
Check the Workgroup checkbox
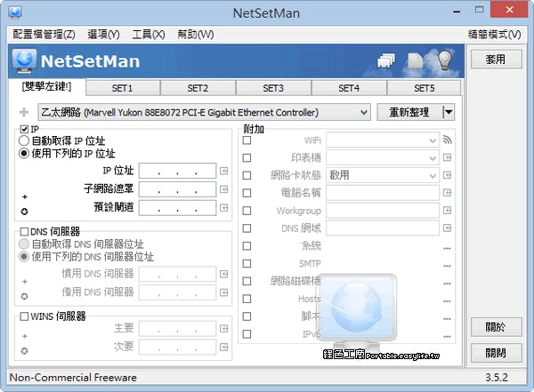pos(247,211)
